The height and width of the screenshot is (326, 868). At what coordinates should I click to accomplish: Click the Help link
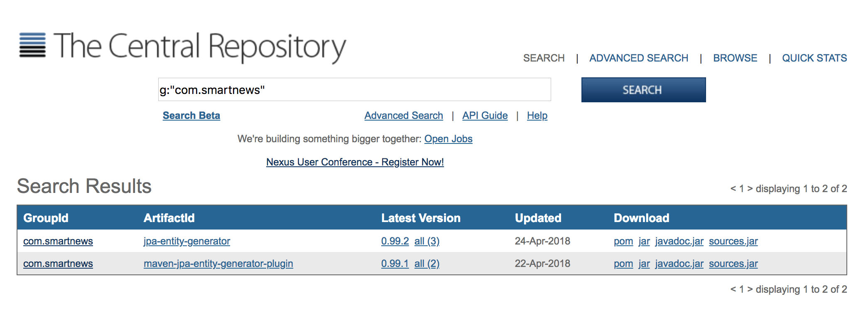click(537, 116)
